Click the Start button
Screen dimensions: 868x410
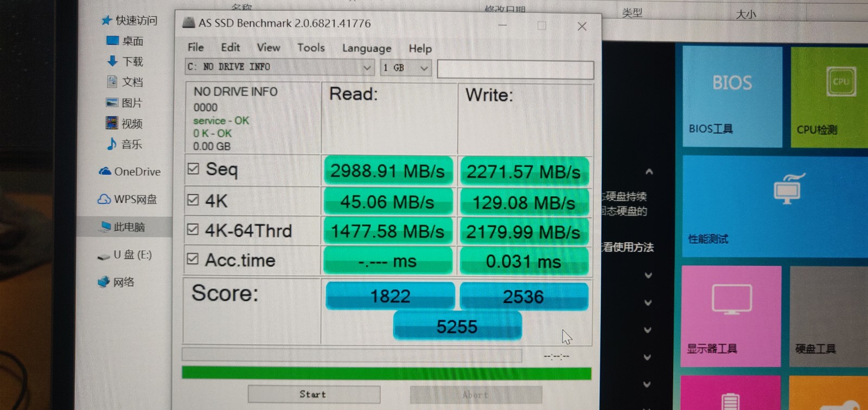[314, 394]
